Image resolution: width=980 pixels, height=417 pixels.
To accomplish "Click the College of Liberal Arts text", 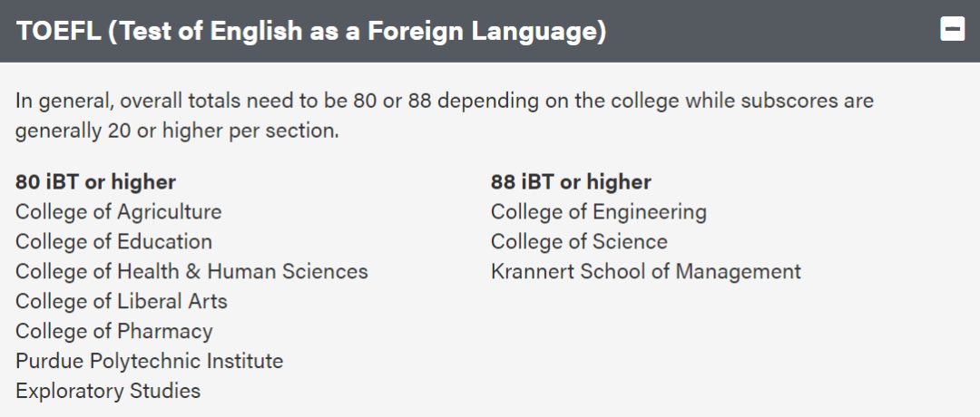I will click(122, 302).
